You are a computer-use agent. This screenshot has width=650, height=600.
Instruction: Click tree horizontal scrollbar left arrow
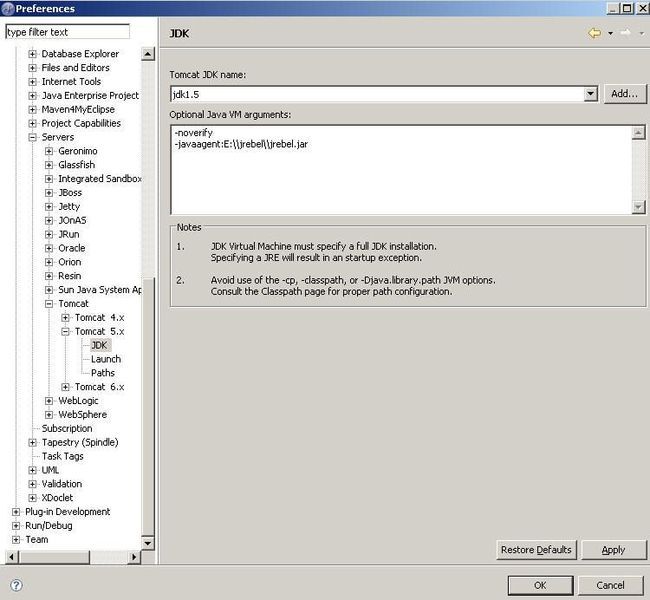[12, 557]
